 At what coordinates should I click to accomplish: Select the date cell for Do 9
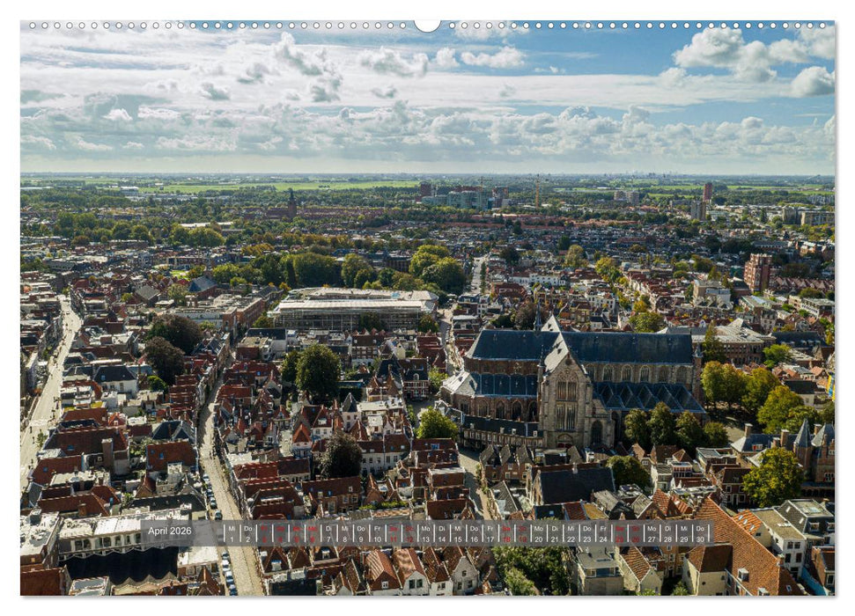(363, 533)
